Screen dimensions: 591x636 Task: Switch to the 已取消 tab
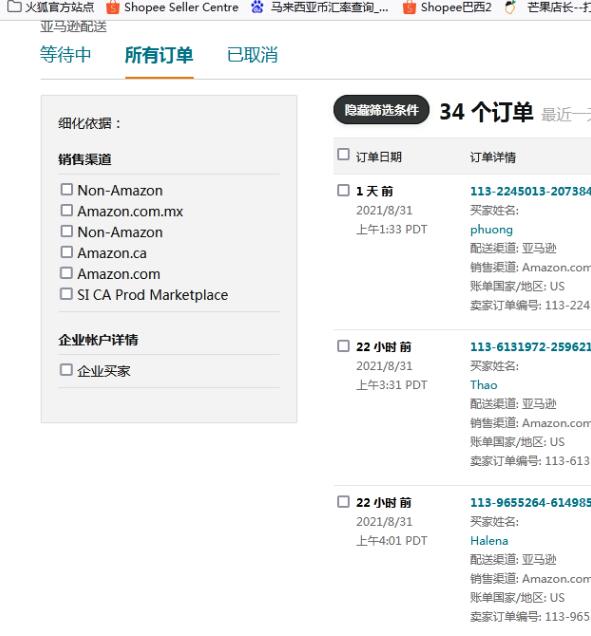click(x=252, y=55)
